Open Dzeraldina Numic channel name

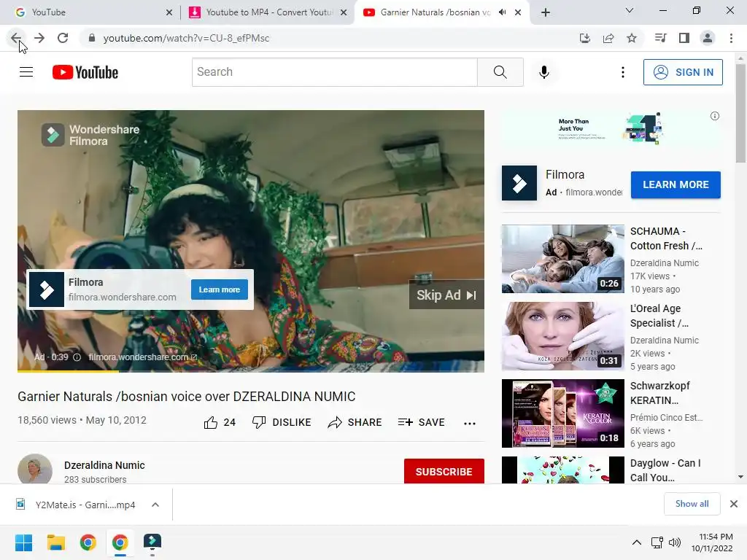click(x=104, y=465)
